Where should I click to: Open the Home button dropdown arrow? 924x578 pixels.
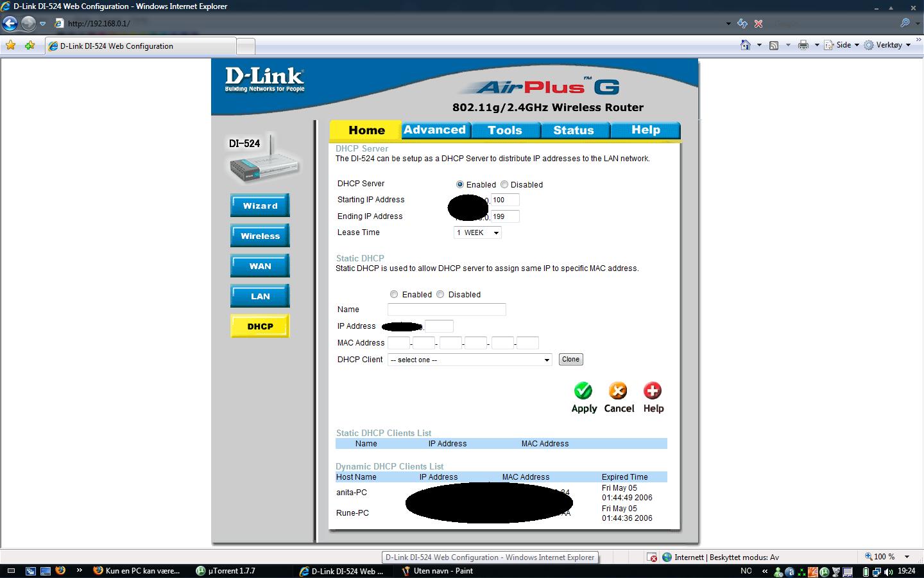pos(759,45)
